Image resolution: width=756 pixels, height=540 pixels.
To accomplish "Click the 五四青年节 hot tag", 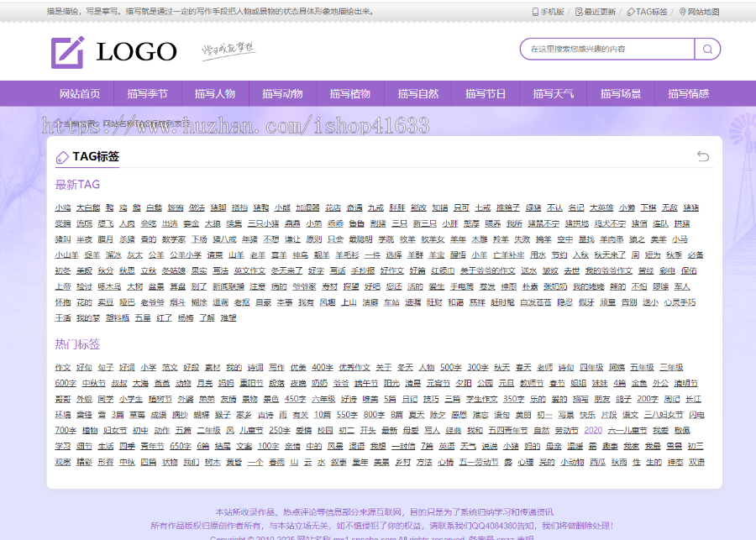I will tap(508, 431).
